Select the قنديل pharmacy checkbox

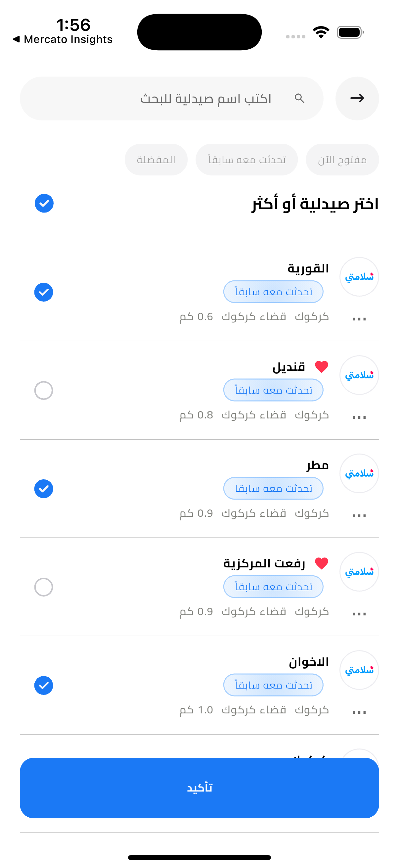44,391
